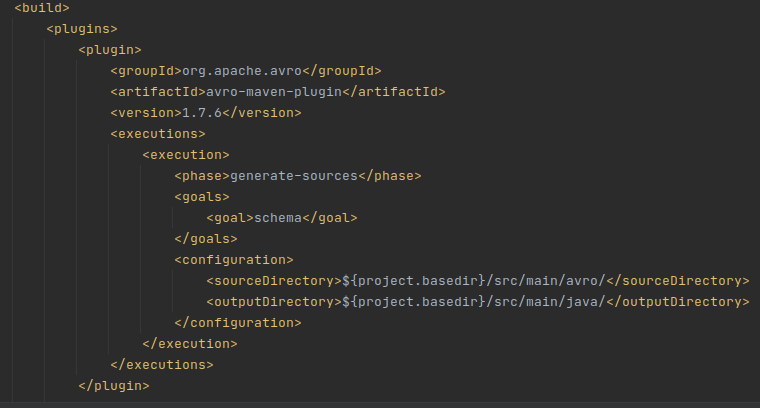Click the closing goals tag
Image resolution: width=760 pixels, height=408 pixels.
[206, 239]
